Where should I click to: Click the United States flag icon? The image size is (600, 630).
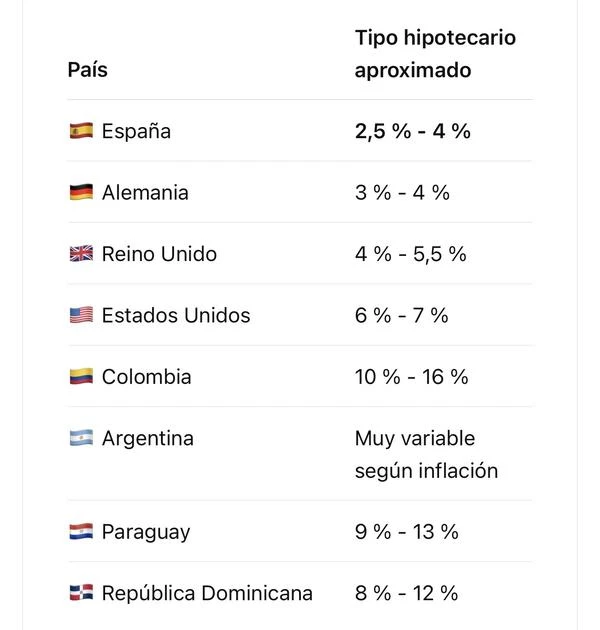(81, 315)
